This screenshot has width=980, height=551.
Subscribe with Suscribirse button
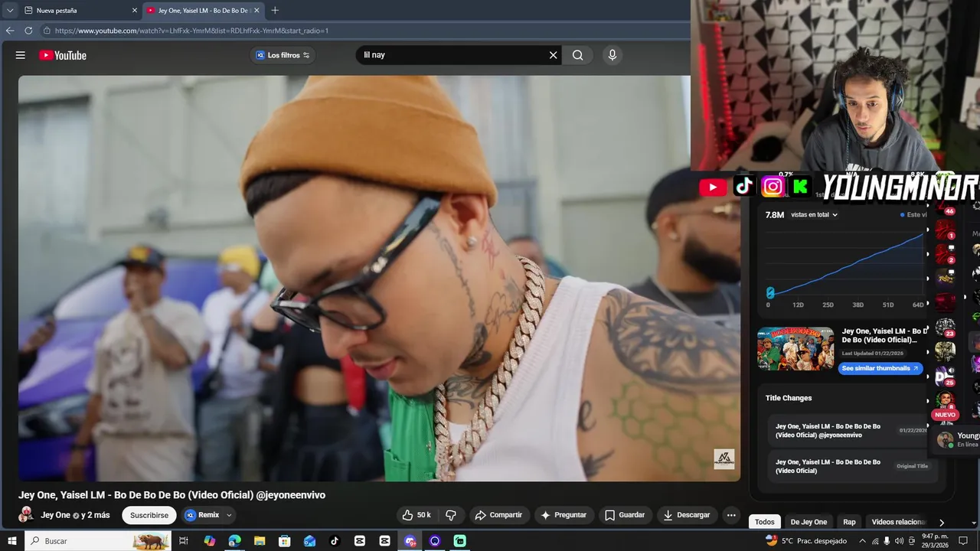149,515
